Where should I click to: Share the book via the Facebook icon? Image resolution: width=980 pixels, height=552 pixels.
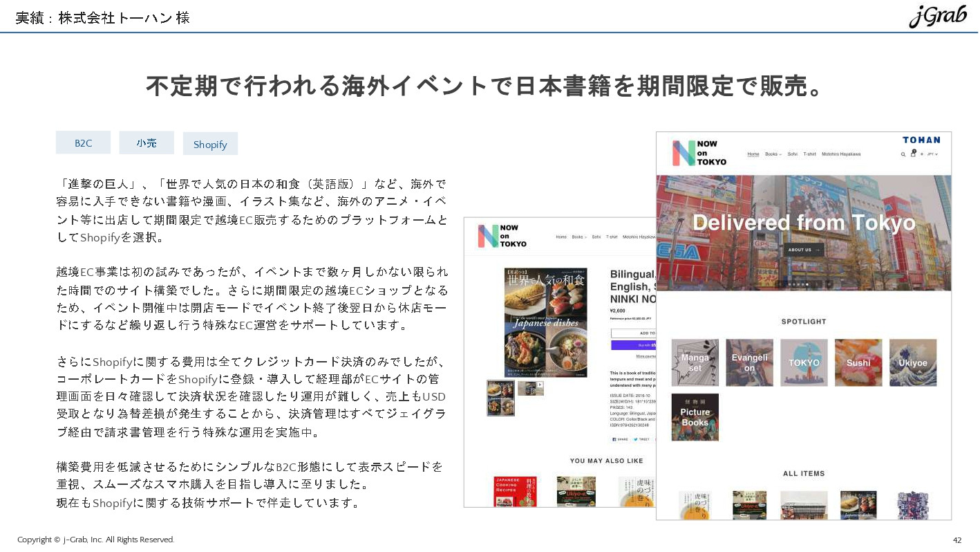[616, 439]
